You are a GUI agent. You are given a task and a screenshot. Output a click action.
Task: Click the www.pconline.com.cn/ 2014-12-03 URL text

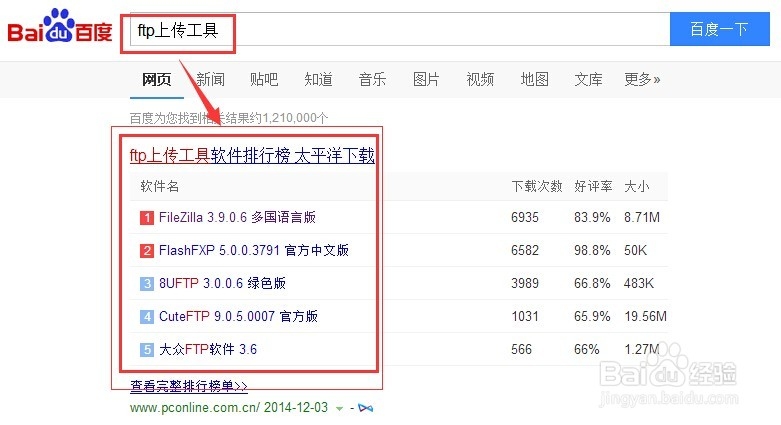pyautogui.click(x=229, y=408)
